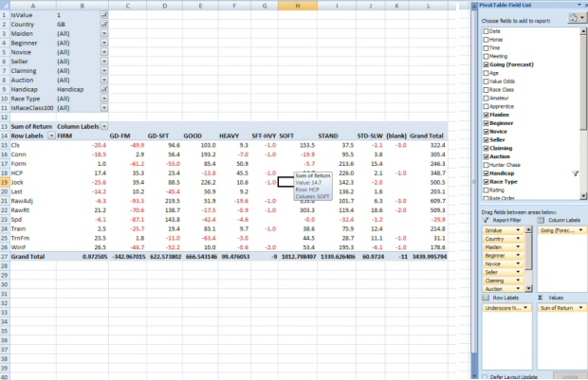This screenshot has height=380, width=588.
Task: Enable Defer Layout Update checkbox
Action: (x=486, y=376)
